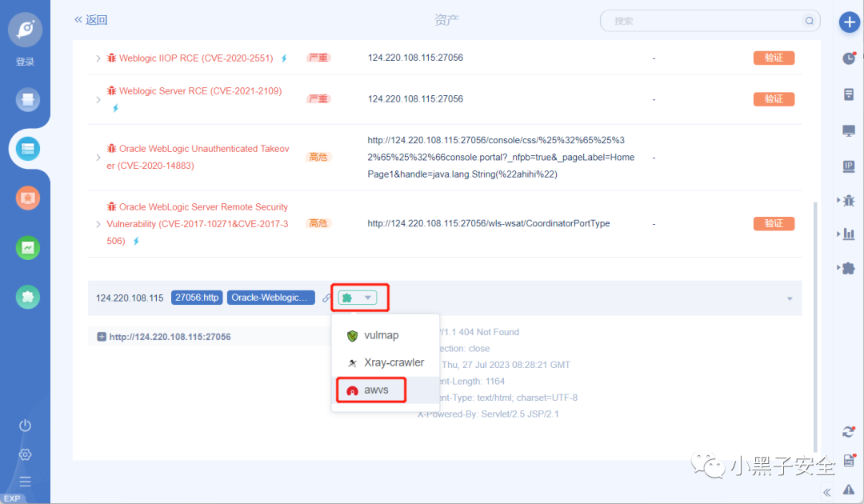Open Weblogic Server RCE (CVE-2021-2109) link

pyautogui.click(x=200, y=91)
